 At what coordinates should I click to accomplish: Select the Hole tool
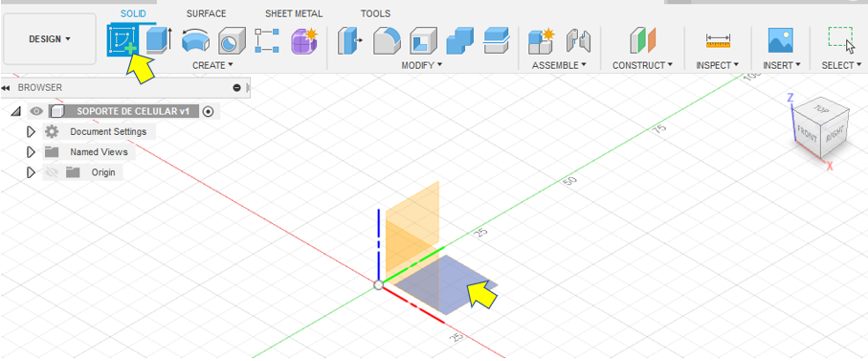click(x=232, y=41)
